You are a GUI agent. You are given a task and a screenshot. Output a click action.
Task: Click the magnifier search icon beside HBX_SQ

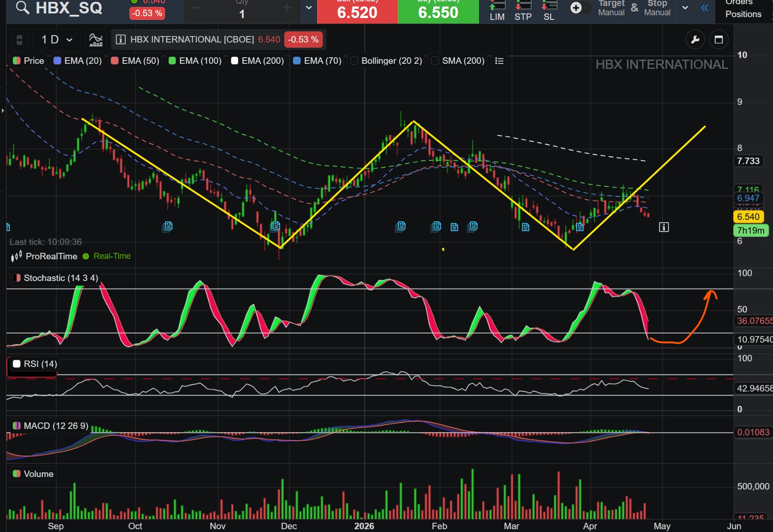(x=22, y=7)
